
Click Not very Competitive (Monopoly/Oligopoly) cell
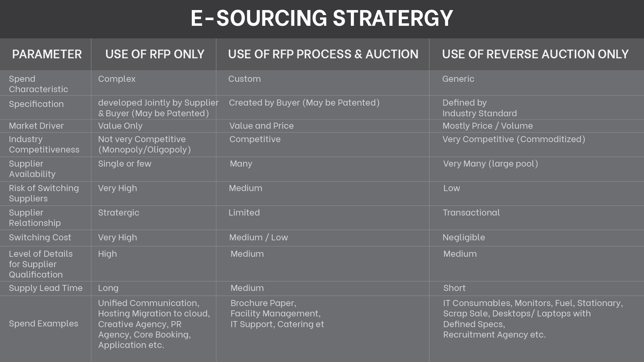[x=144, y=144]
